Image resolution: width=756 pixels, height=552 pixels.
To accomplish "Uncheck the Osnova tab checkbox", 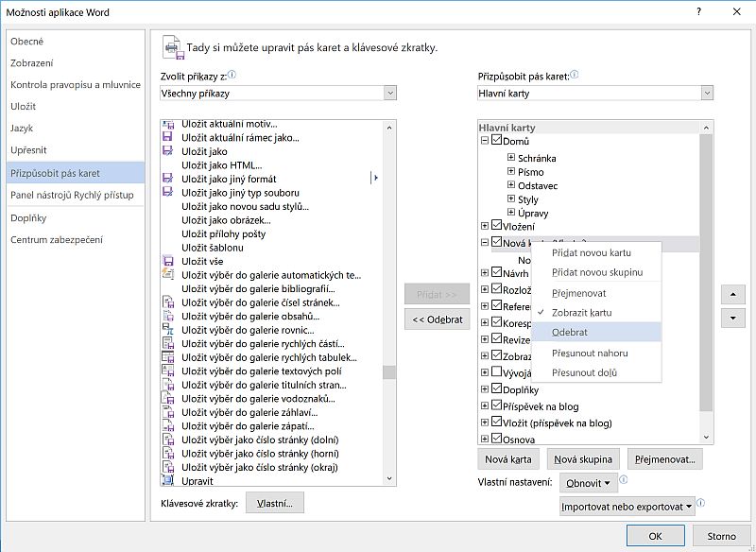I will [497, 439].
